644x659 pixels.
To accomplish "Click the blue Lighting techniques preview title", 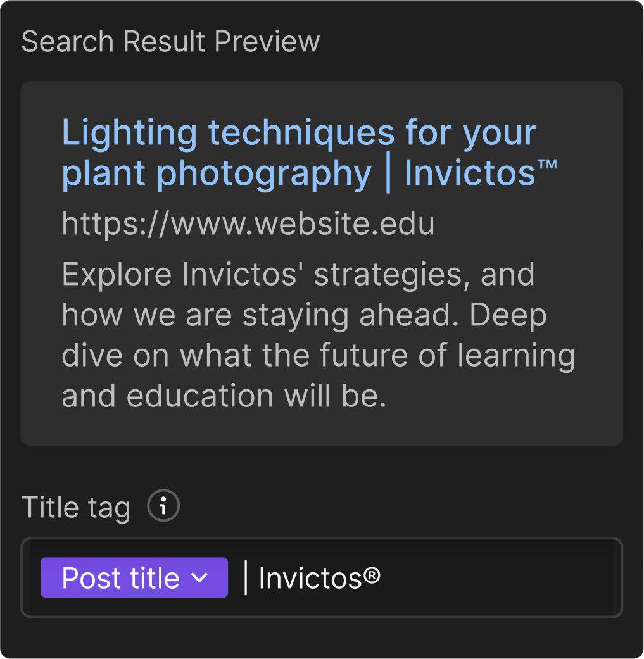I will tap(309, 153).
